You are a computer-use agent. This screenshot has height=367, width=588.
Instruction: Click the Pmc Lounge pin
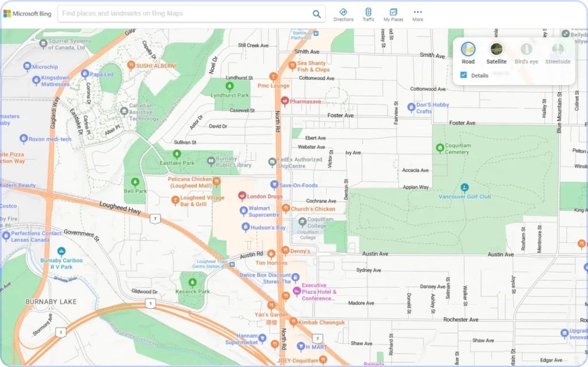tap(273, 78)
